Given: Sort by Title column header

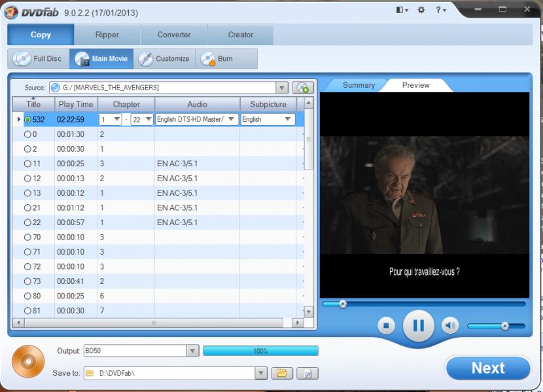Looking at the screenshot, I should tap(33, 104).
